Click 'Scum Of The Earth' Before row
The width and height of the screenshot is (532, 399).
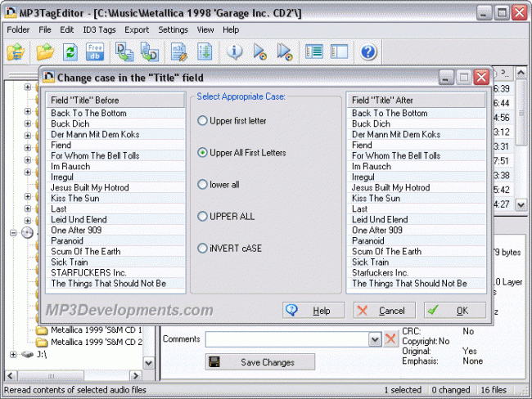click(115, 251)
